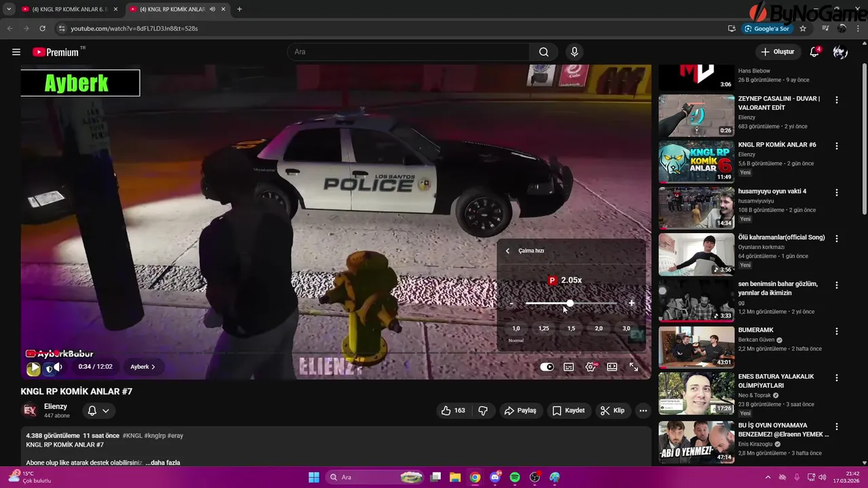
Task: Mute the video with the speaker icon
Action: [x=58, y=367]
